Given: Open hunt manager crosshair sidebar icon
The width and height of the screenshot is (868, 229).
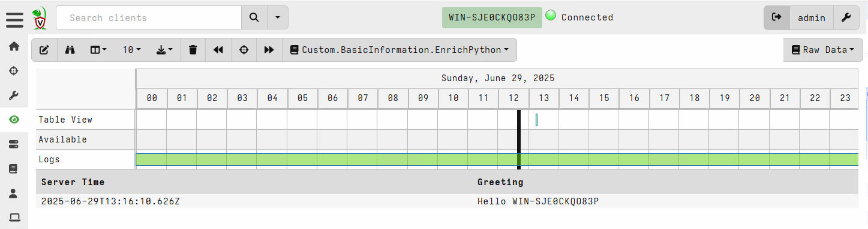Looking at the screenshot, I should click(14, 71).
